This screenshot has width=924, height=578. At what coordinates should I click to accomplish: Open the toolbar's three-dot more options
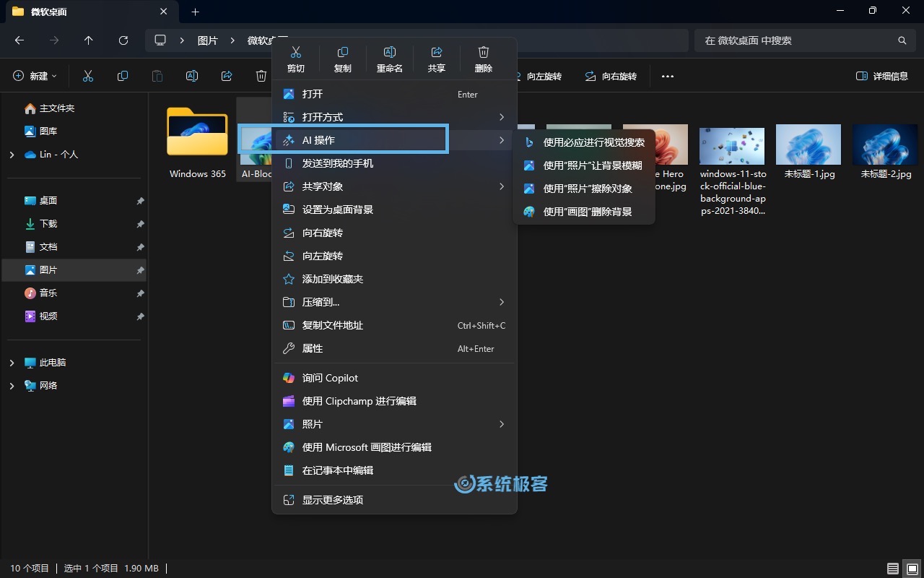tap(668, 76)
